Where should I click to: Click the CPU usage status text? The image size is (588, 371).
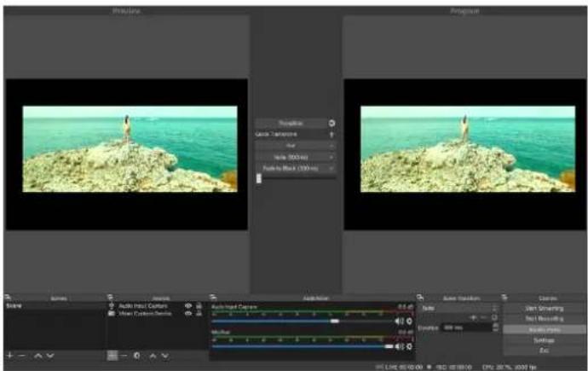[x=509, y=367]
